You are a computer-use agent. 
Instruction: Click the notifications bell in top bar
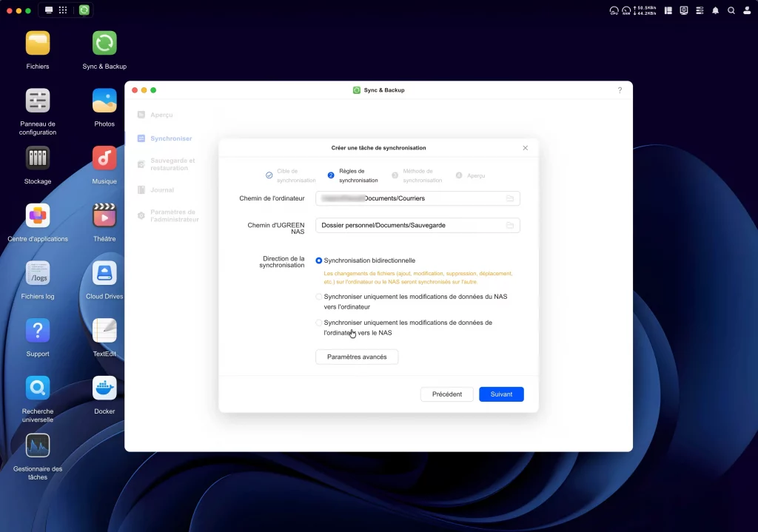[x=715, y=10]
